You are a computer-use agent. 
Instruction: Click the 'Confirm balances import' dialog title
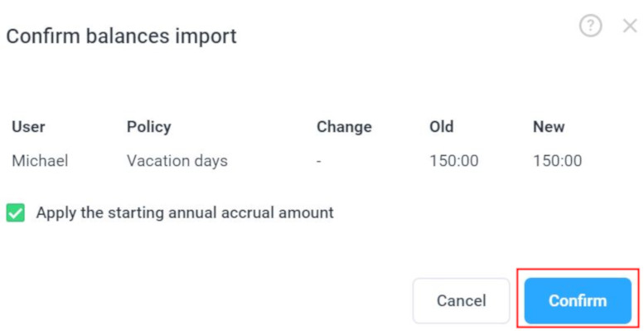point(121,37)
